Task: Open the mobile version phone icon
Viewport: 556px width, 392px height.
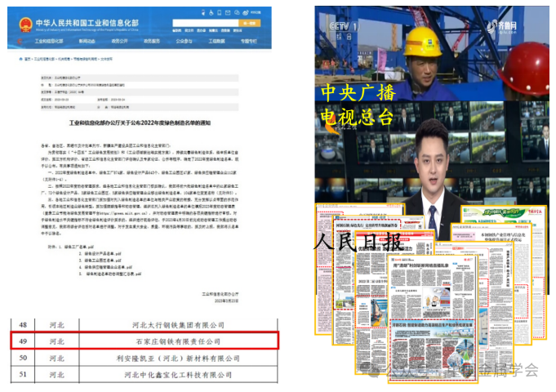Action: click(220, 13)
